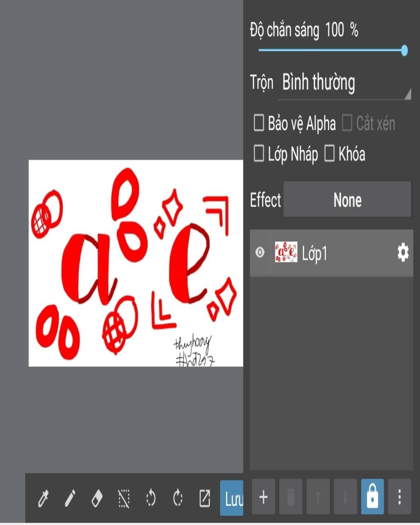
Task: Open Lớp1 layer settings gear
Action: pos(403,253)
